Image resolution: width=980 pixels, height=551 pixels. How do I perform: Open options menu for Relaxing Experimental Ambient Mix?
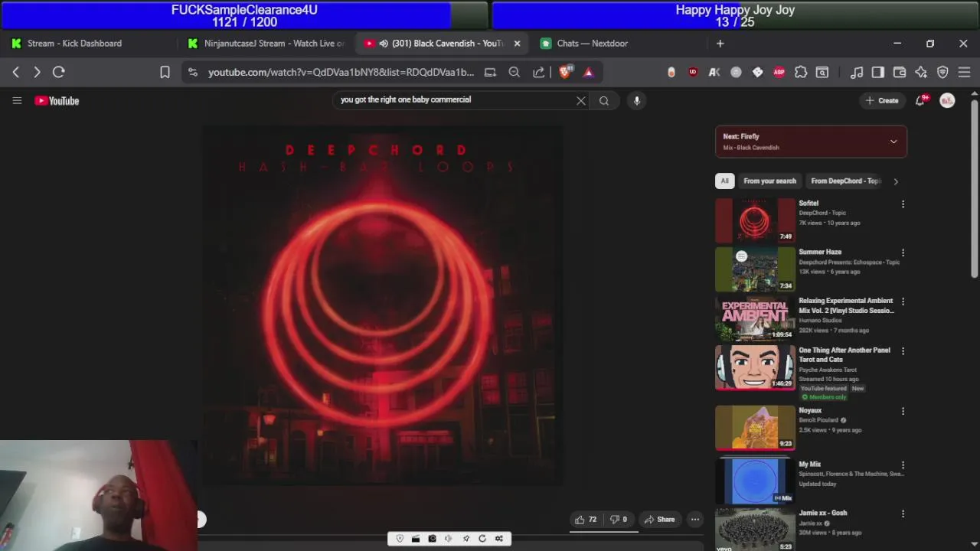pyautogui.click(x=903, y=302)
